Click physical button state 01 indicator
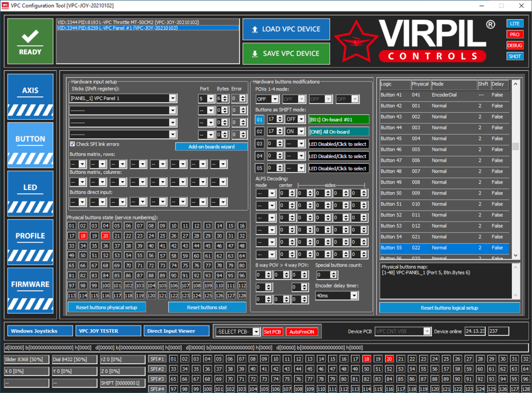This screenshot has height=393, width=532. pos(71,226)
